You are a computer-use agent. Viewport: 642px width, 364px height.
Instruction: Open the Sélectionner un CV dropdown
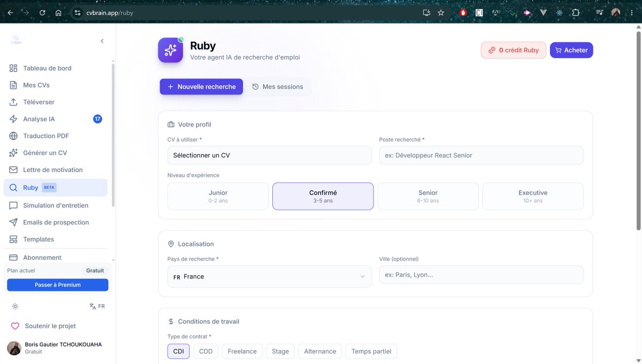coord(270,156)
